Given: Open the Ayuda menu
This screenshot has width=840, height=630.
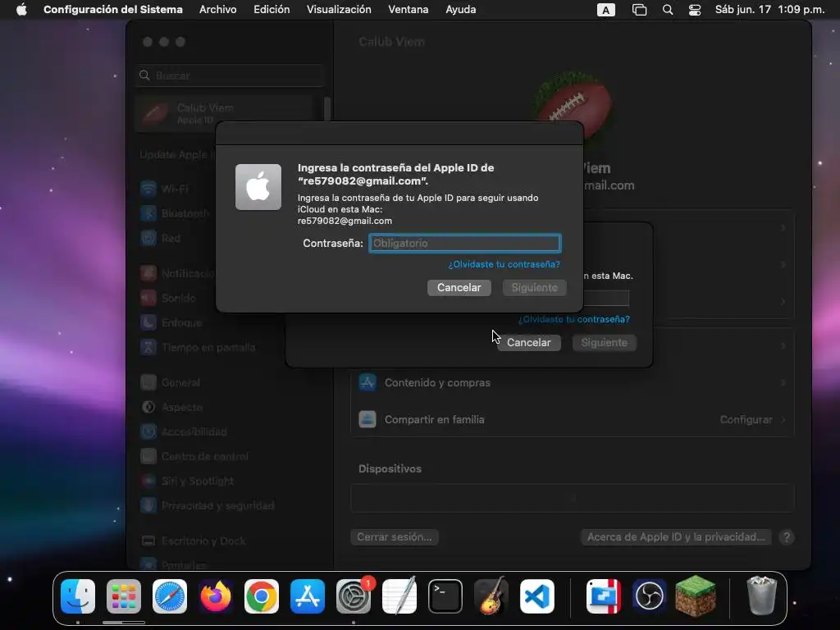Looking at the screenshot, I should click(461, 10).
